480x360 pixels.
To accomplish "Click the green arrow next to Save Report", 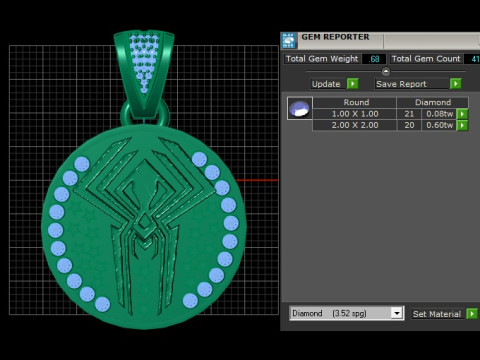I will point(455,84).
